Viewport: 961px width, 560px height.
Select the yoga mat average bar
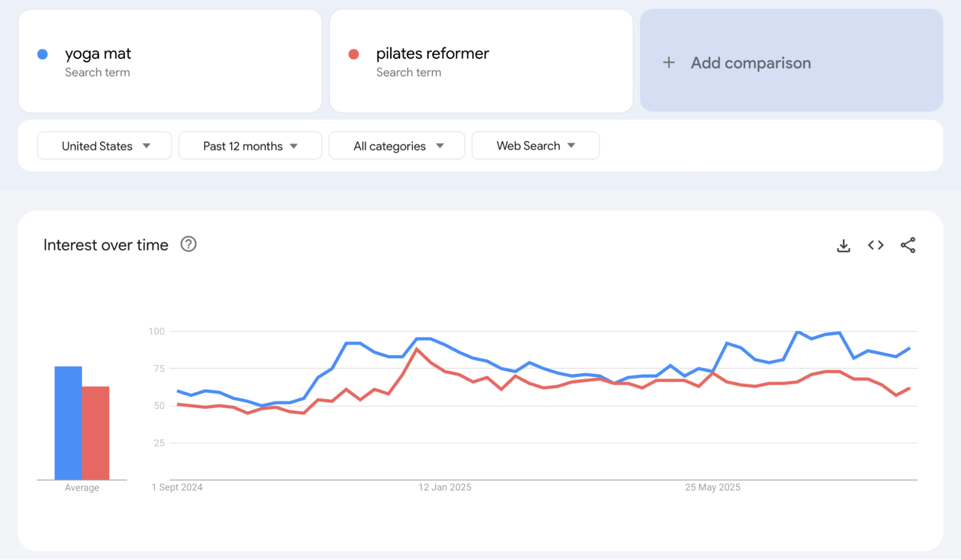(68, 423)
